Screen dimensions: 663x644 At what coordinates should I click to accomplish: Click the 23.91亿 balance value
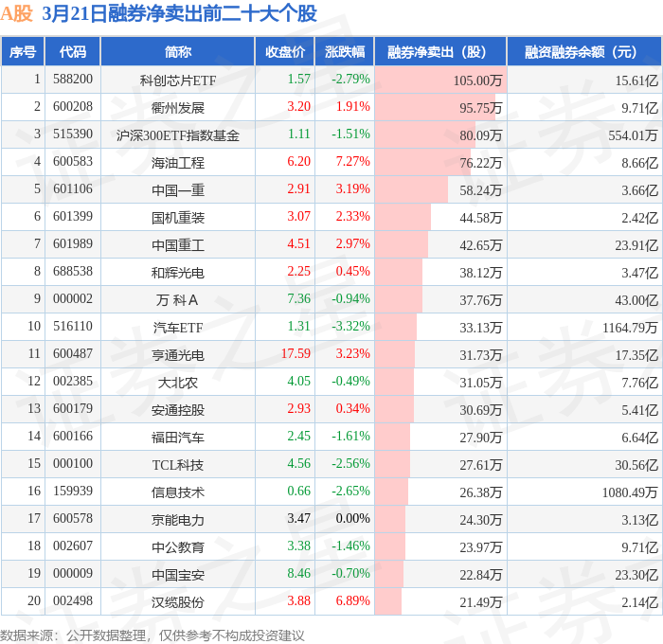point(636,245)
